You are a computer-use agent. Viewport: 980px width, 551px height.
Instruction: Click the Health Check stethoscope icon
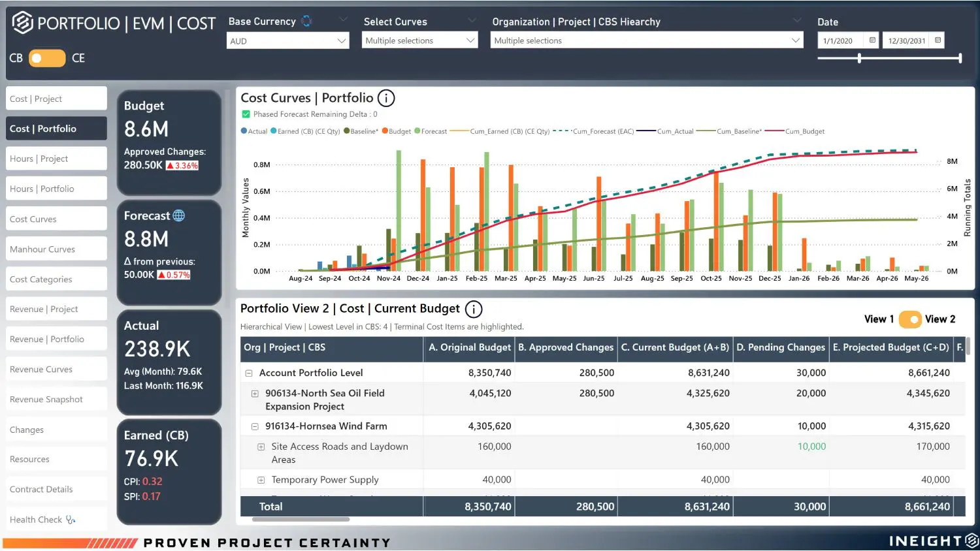[71, 520]
